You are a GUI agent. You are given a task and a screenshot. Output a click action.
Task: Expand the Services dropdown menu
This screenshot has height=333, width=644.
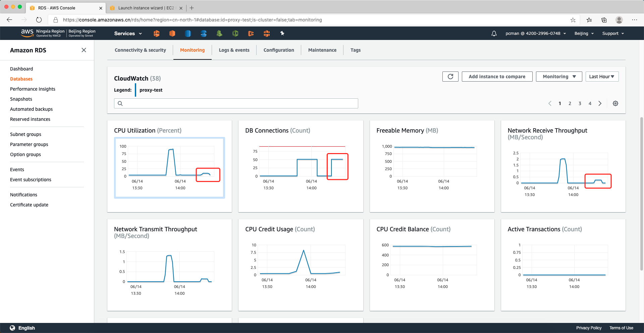[128, 34]
